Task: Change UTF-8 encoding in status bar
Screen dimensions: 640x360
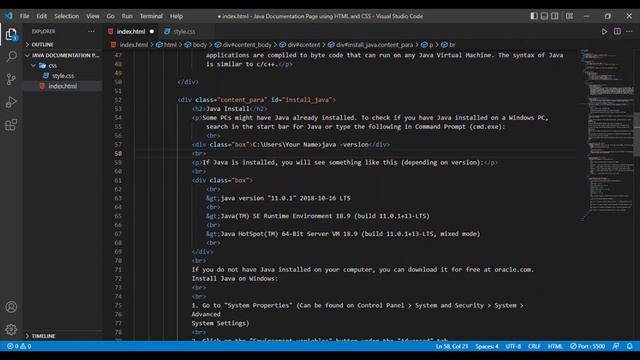Action: point(513,346)
